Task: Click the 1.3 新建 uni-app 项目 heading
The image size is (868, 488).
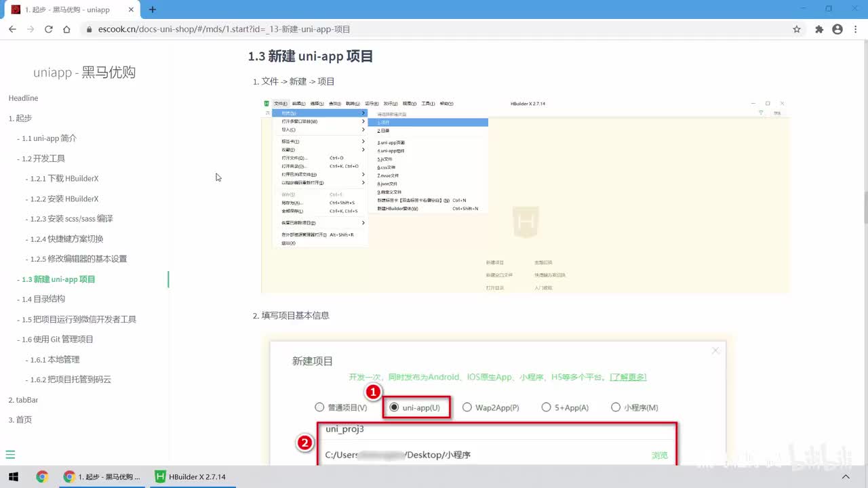Action: (x=311, y=56)
